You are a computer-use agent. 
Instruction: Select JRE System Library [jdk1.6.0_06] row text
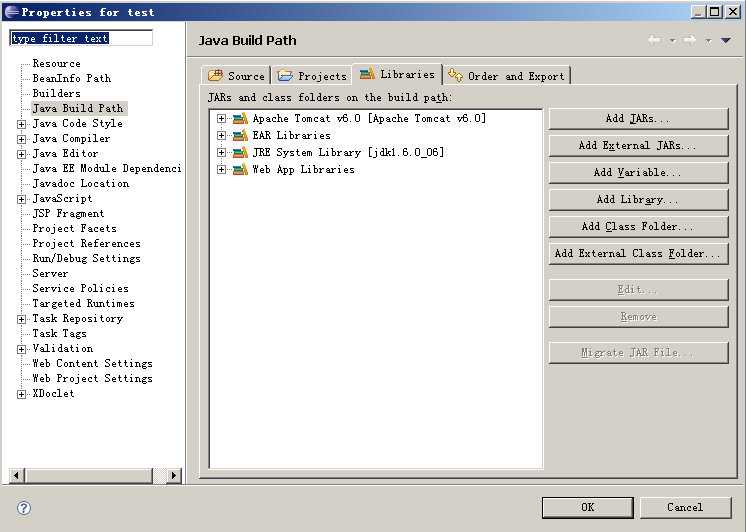click(x=348, y=153)
